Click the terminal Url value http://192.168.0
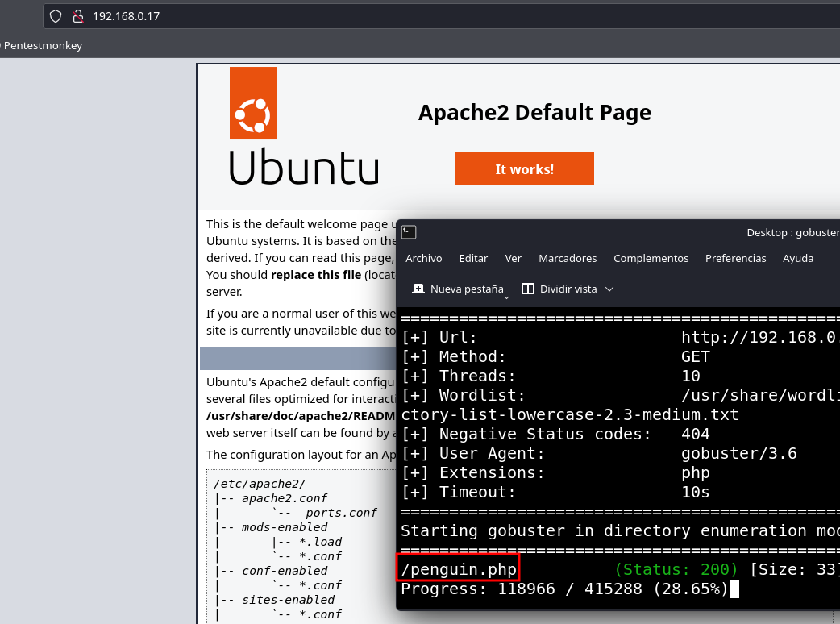The image size is (840, 624). (x=760, y=337)
